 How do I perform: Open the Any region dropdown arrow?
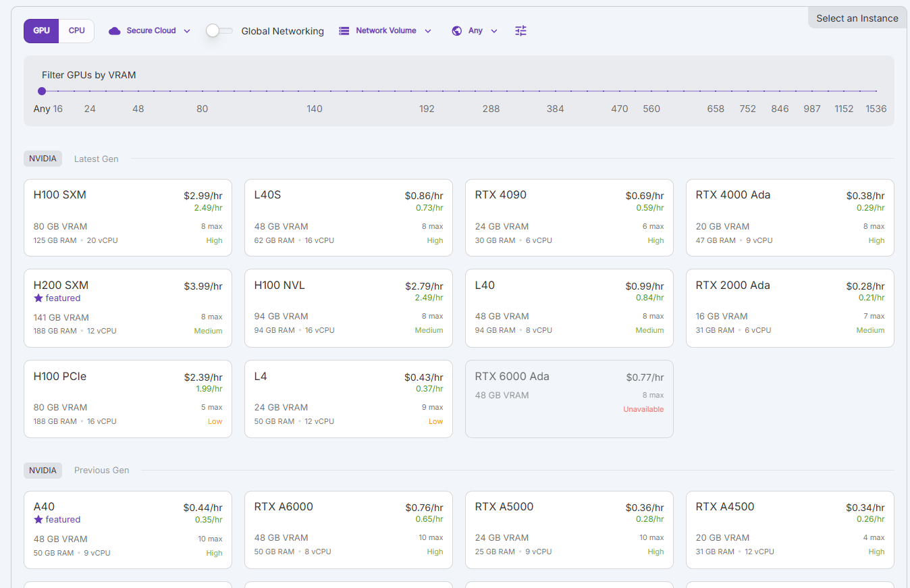point(494,31)
